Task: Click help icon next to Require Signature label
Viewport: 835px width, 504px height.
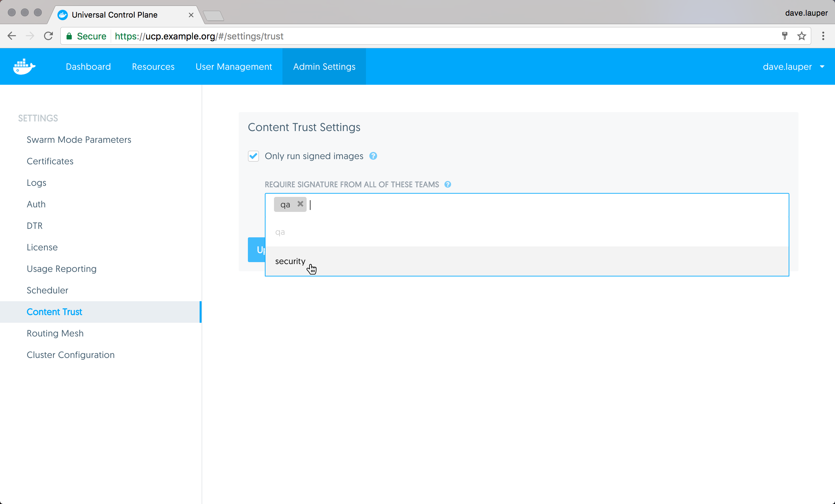Action: click(448, 184)
